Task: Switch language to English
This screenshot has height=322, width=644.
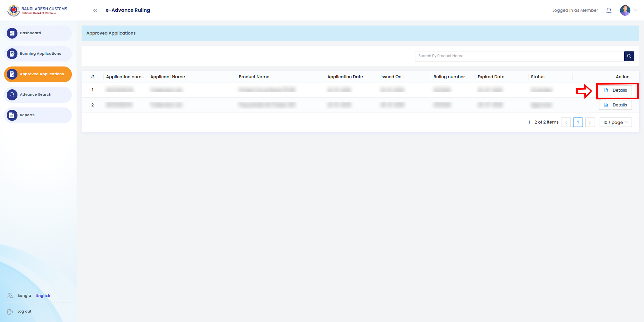Action: [43, 295]
